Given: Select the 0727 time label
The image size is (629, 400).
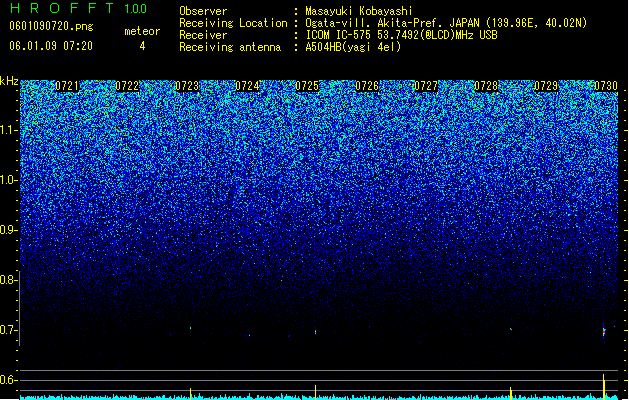Looking at the screenshot, I should click(x=426, y=86).
